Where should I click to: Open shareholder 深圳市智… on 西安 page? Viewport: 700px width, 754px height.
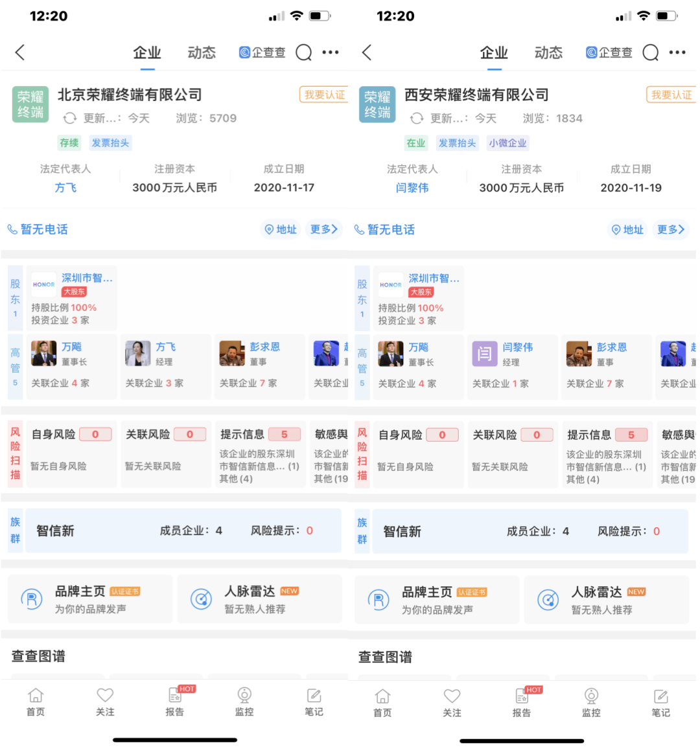419,298
